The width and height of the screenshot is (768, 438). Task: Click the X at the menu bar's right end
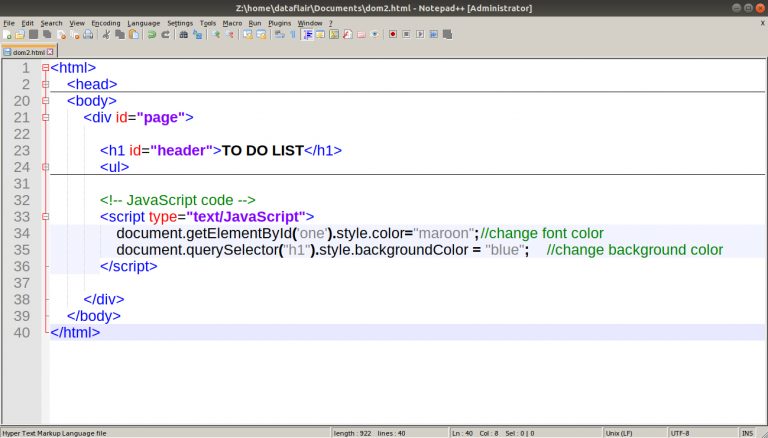point(763,23)
